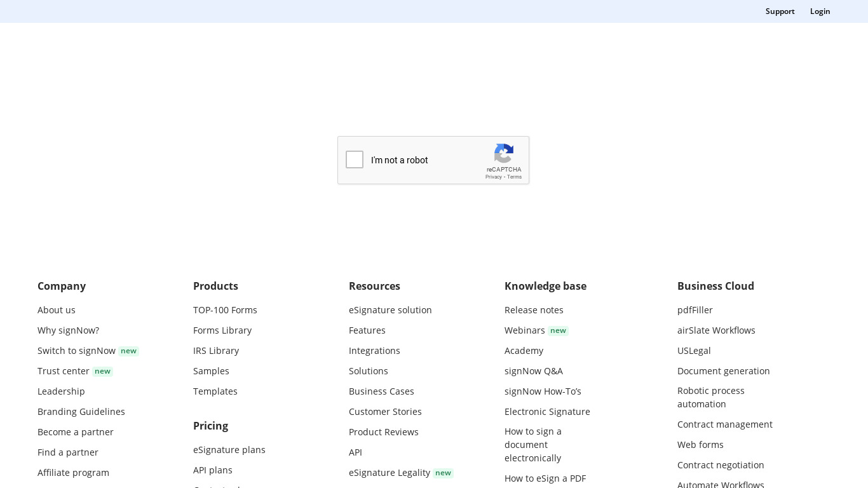Open reCAPTCHA Privacy link
The height and width of the screenshot is (488, 868).
click(x=493, y=177)
